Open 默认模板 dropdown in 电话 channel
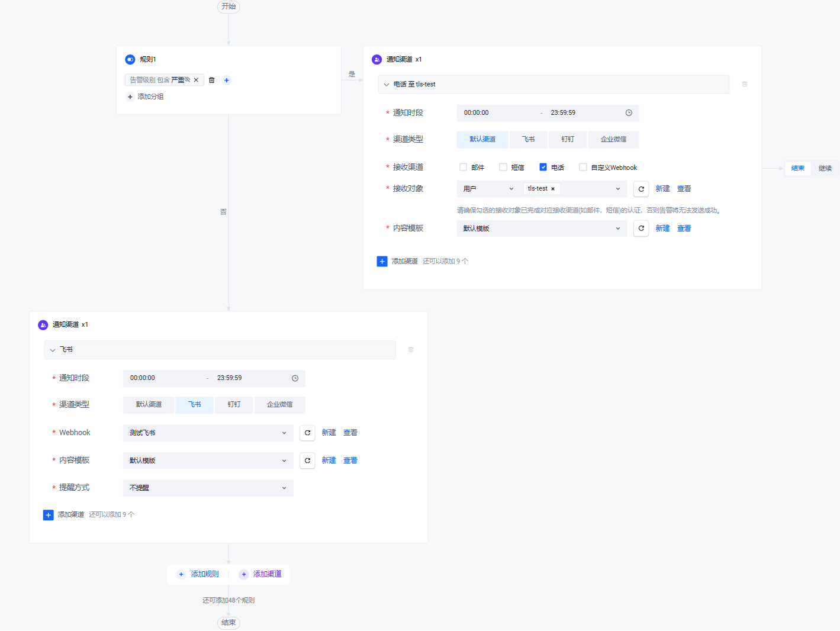This screenshot has height=631, width=840. point(542,228)
